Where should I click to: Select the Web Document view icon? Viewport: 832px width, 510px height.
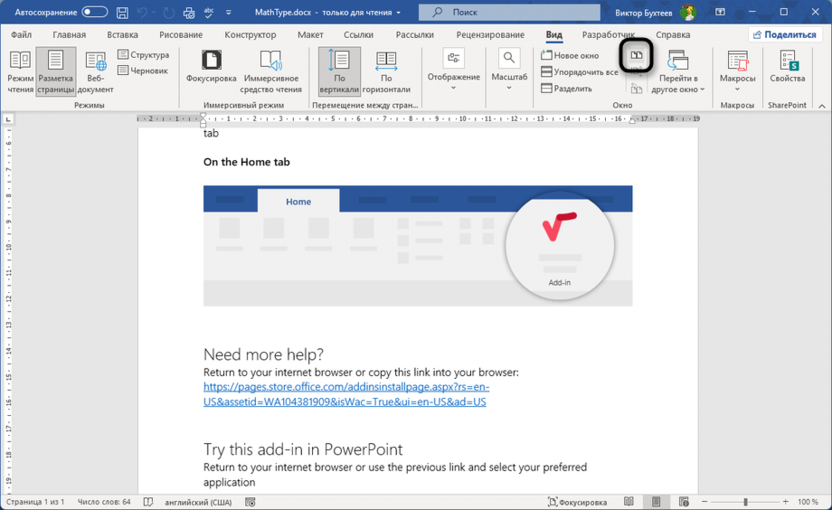(x=95, y=70)
